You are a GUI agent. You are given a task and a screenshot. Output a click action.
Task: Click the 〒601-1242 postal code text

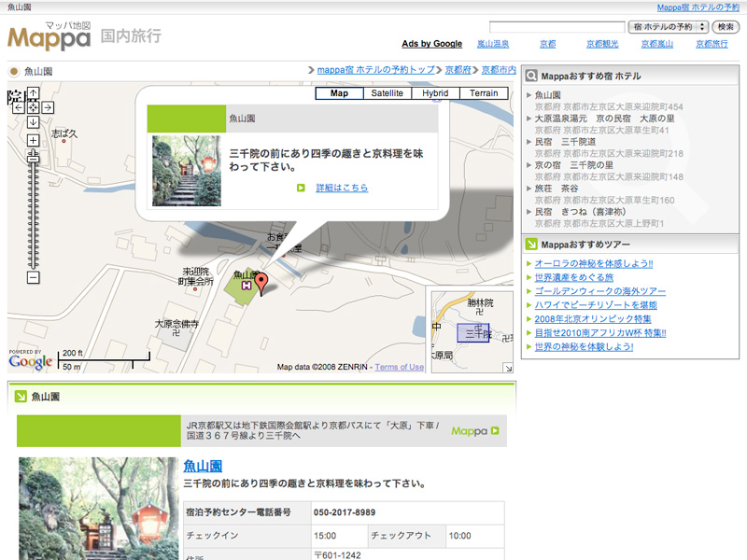(338, 554)
